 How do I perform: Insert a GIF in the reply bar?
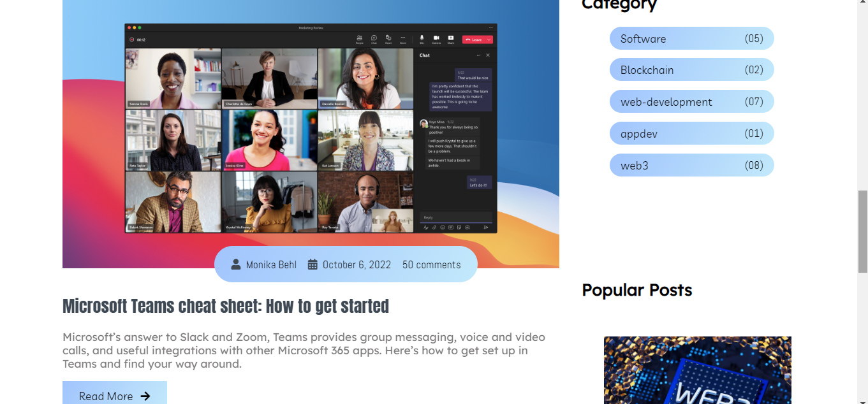(451, 227)
